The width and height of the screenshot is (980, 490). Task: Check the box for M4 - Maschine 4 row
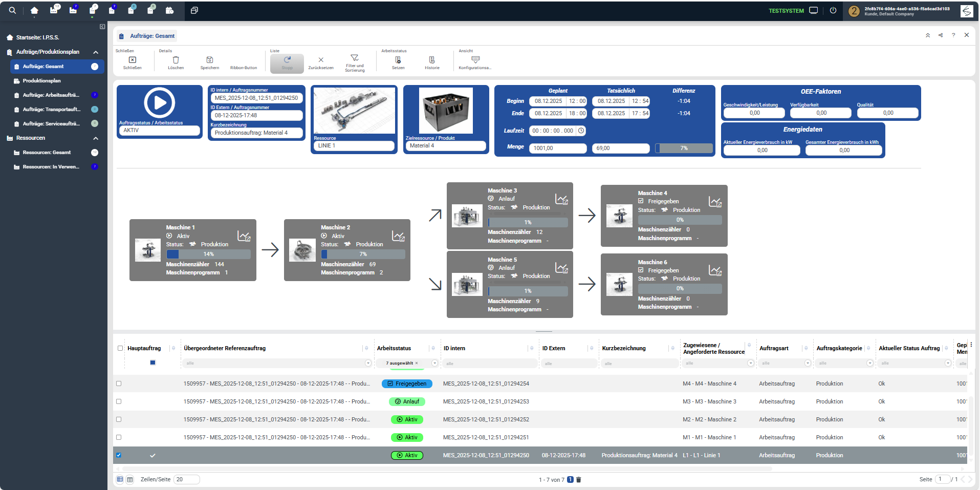tap(119, 384)
